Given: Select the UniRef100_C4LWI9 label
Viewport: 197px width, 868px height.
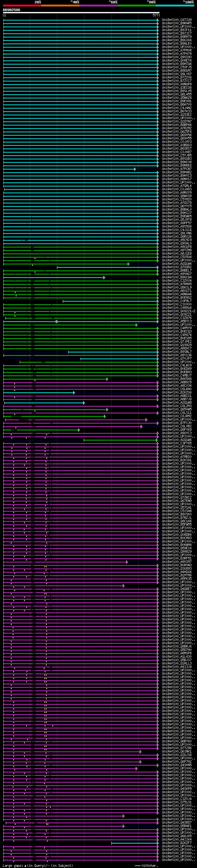Looking at the screenshot, I should pyautogui.click(x=176, y=365).
